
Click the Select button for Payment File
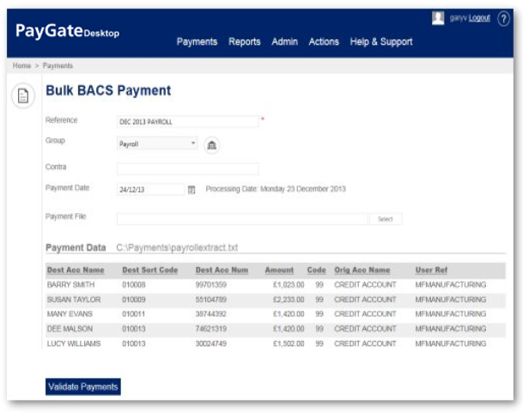coord(386,219)
